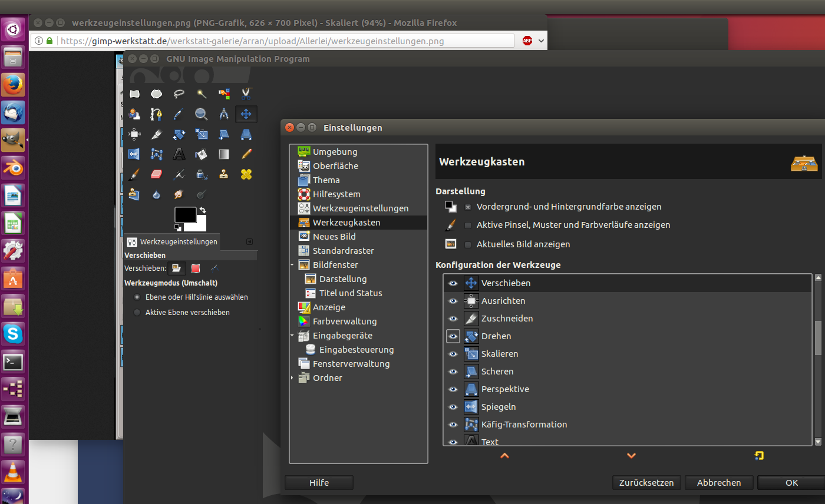Activate the Fuzzy Select magic wand tool
Viewport: 825px width, 504px height.
[x=202, y=93]
